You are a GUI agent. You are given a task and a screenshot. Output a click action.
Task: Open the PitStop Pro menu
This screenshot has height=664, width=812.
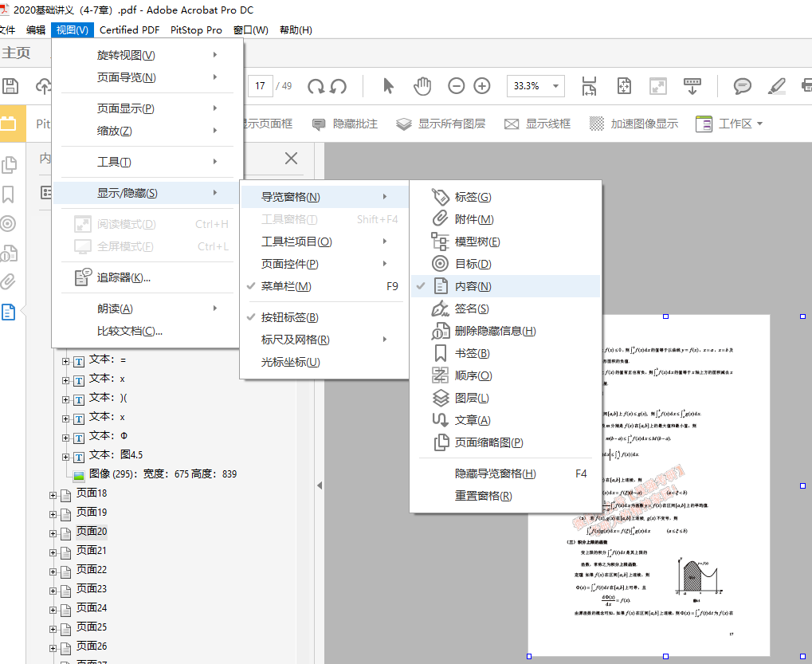tap(196, 29)
